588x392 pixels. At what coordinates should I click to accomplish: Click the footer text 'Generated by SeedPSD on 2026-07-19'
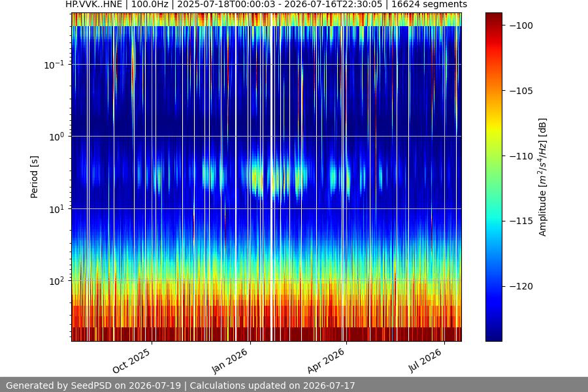pyautogui.click(x=93, y=385)
